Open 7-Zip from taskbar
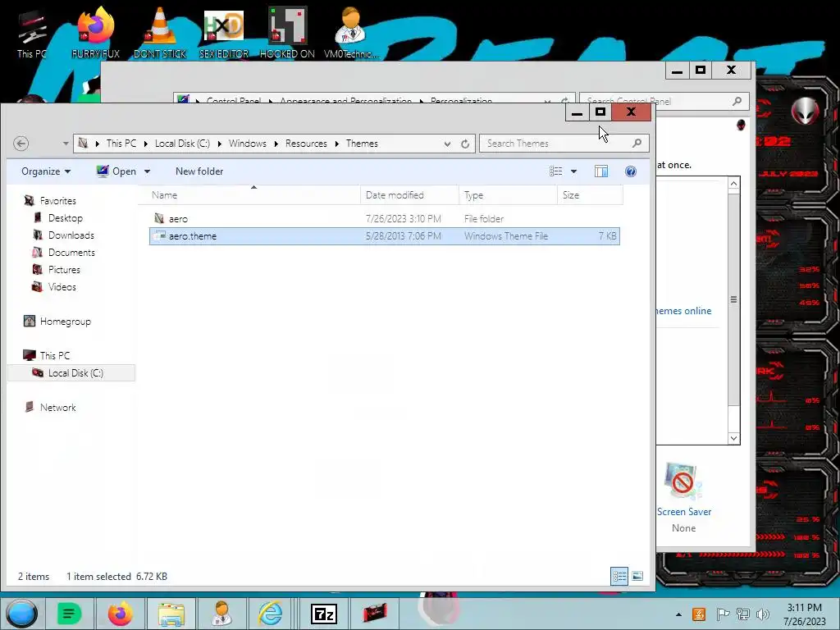 324,614
